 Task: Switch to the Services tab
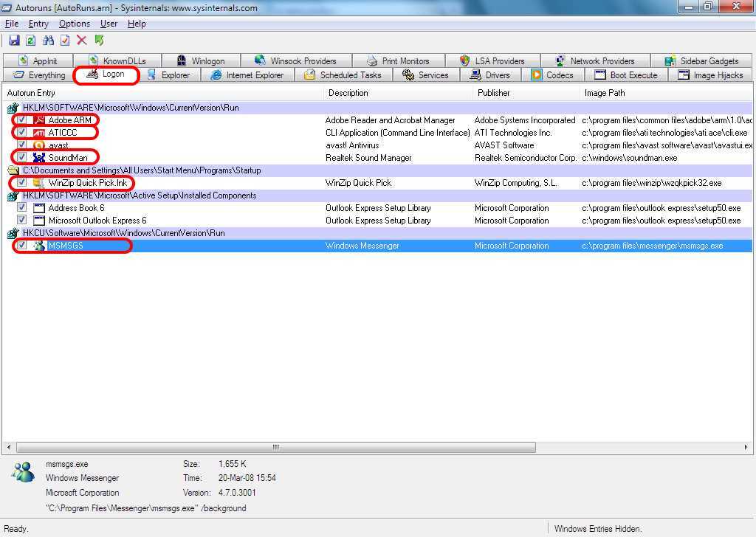point(426,75)
